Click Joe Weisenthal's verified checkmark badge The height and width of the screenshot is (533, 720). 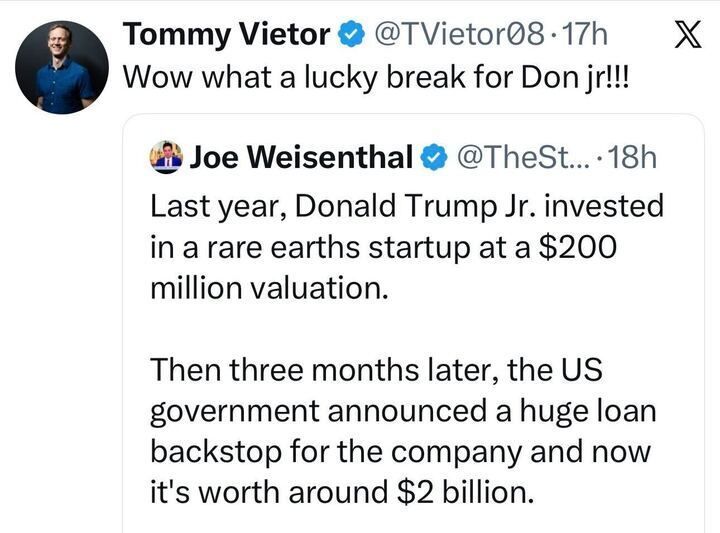[x=432, y=156]
